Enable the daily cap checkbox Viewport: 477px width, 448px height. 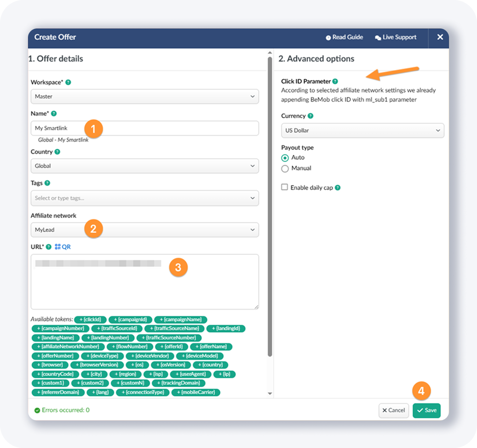click(285, 187)
